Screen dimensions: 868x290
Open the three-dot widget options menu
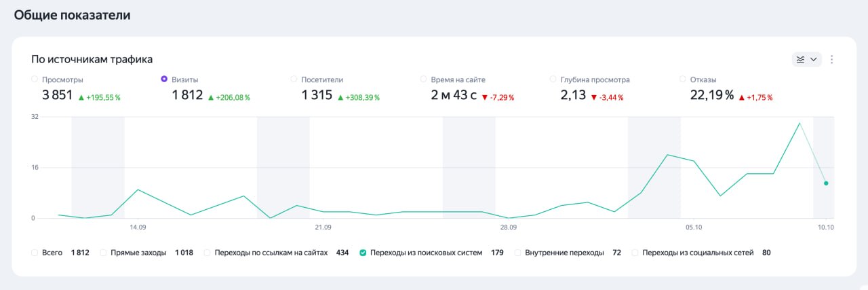pos(832,59)
